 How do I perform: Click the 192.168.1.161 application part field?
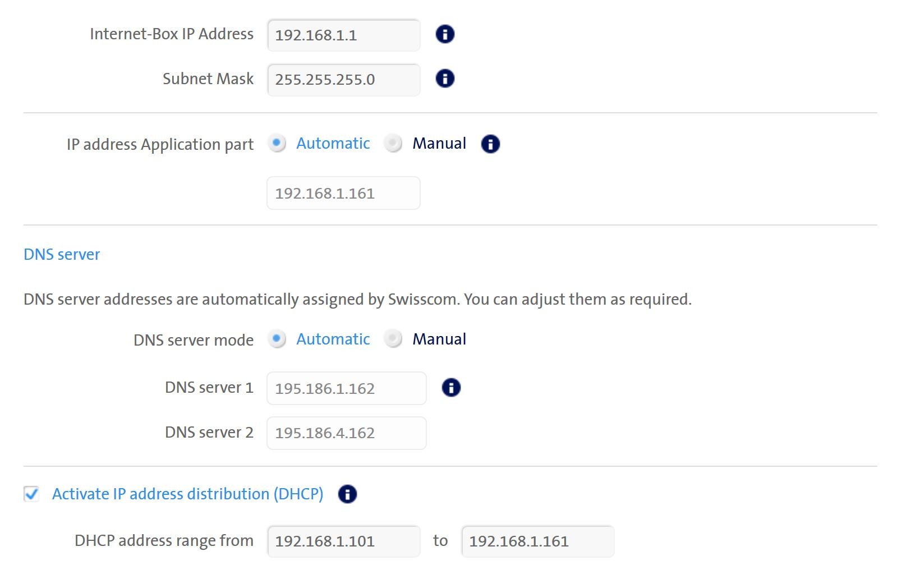tap(343, 194)
